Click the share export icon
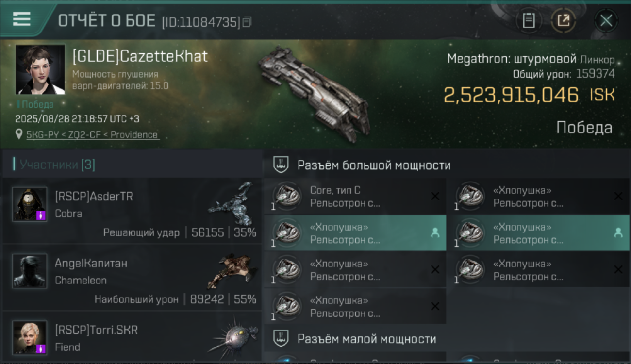631x364 pixels. point(563,21)
